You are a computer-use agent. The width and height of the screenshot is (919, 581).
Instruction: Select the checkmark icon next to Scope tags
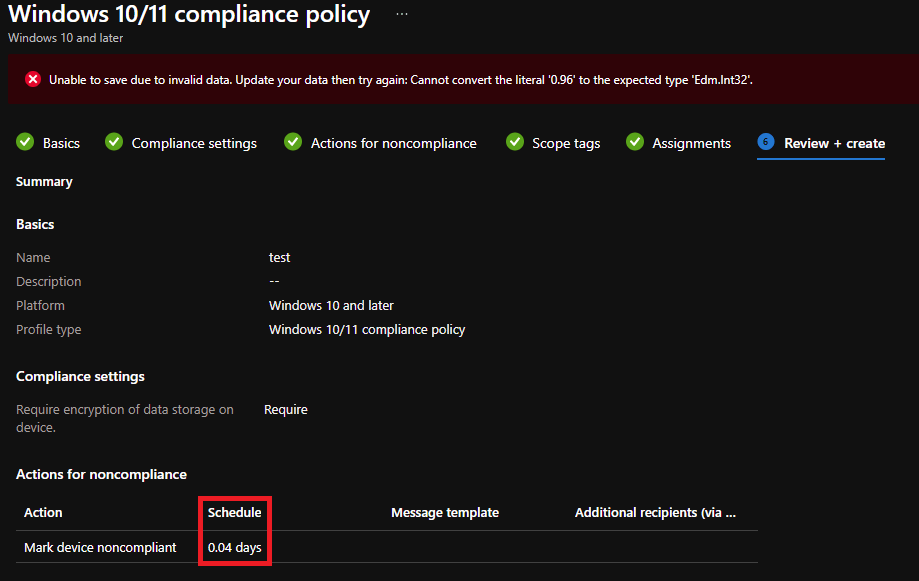(514, 142)
